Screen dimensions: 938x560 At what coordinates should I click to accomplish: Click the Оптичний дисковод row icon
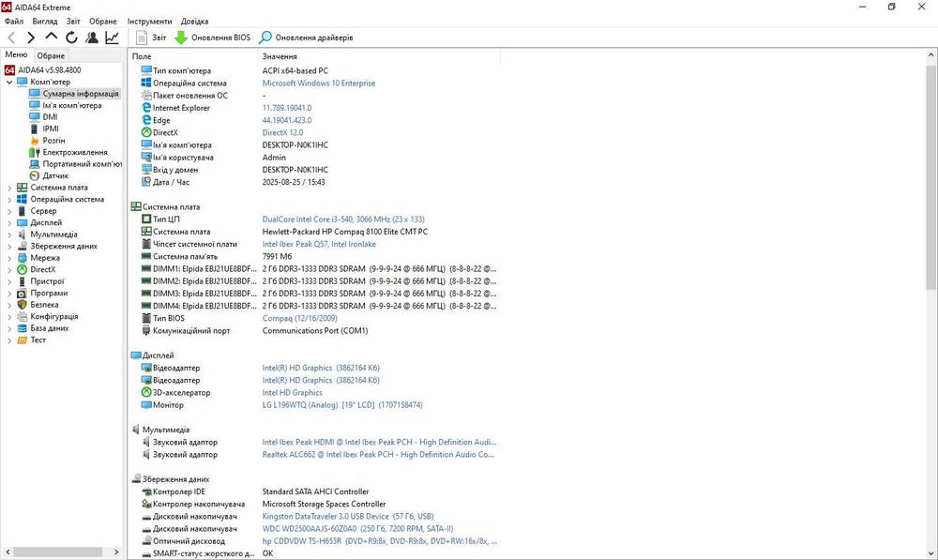(x=146, y=541)
